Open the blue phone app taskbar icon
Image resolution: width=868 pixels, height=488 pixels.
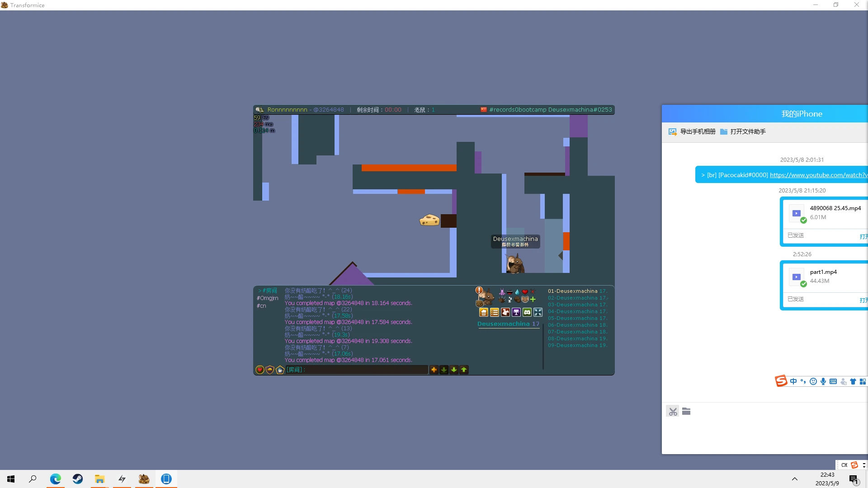(166, 479)
